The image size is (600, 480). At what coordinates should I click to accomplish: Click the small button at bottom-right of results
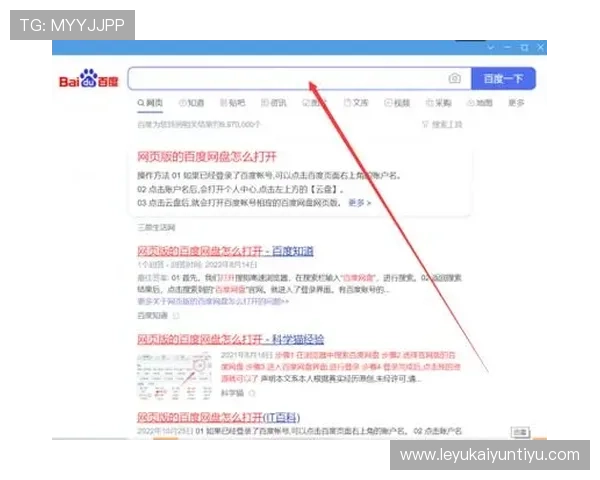[x=520, y=432]
